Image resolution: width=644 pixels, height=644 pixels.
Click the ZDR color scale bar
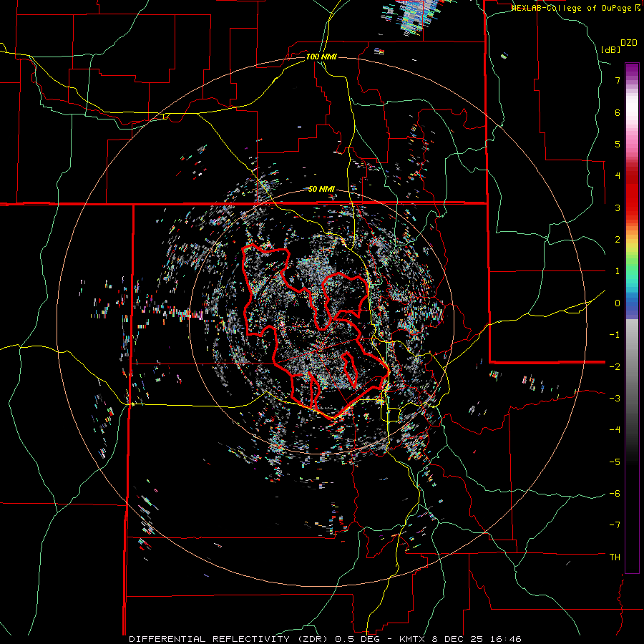[632, 318]
